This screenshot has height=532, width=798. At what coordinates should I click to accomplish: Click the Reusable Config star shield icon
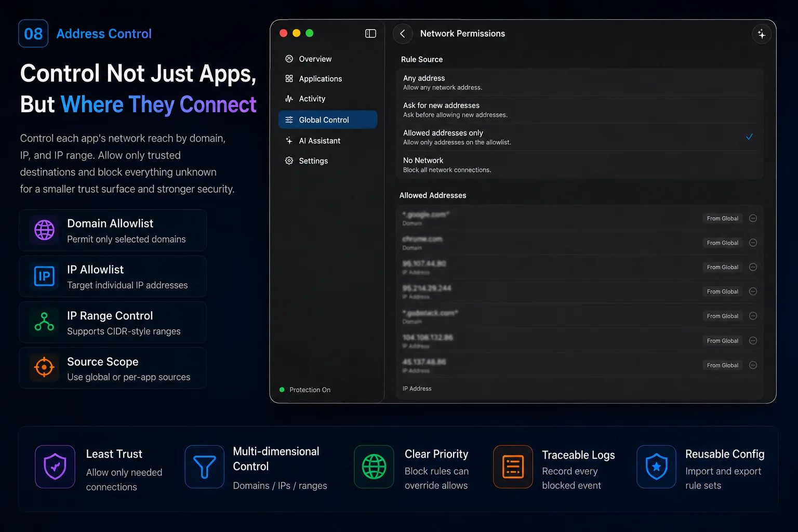click(657, 467)
